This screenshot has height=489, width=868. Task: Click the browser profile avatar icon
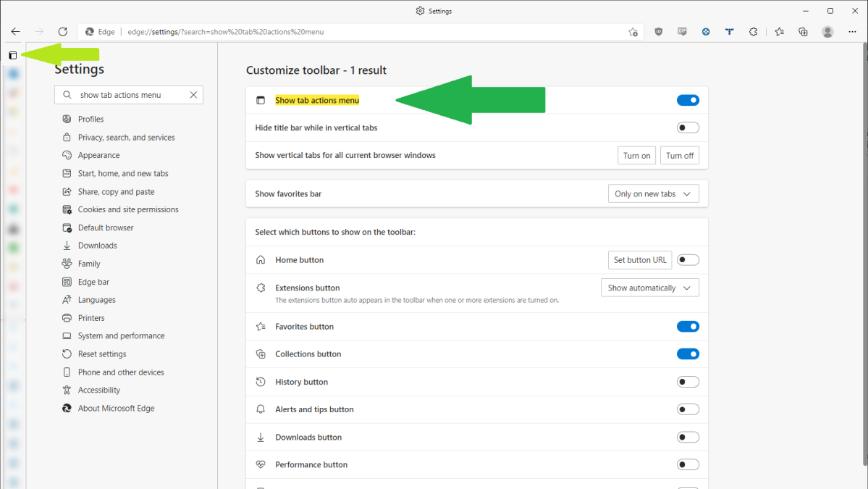[827, 31]
